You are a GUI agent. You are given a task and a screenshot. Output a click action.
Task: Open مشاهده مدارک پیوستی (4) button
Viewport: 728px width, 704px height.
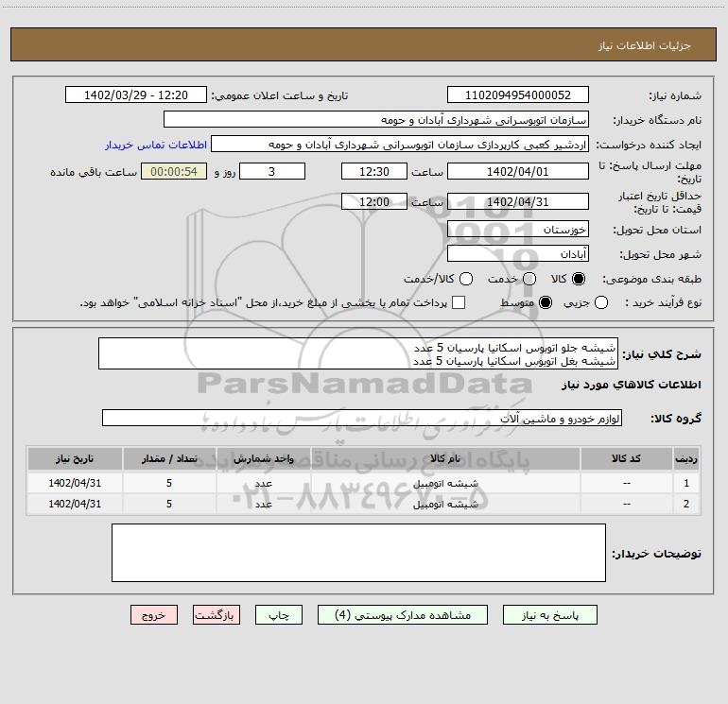pyautogui.click(x=403, y=615)
